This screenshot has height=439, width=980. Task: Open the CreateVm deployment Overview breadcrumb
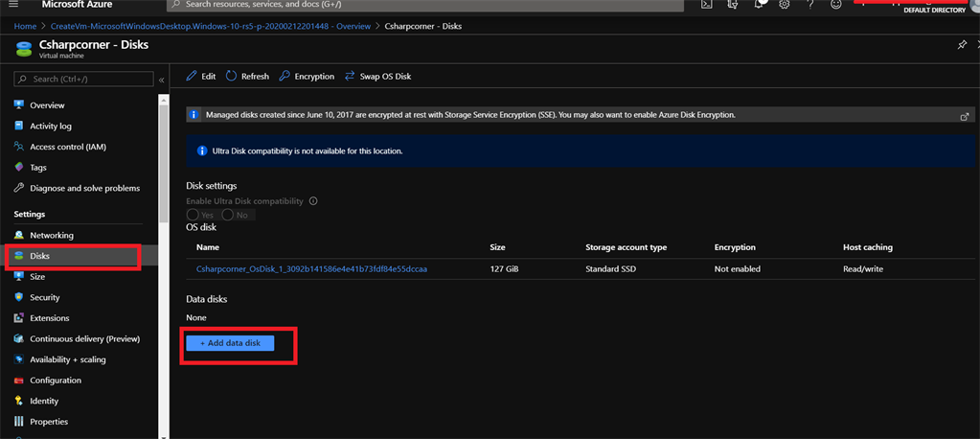[x=211, y=26]
